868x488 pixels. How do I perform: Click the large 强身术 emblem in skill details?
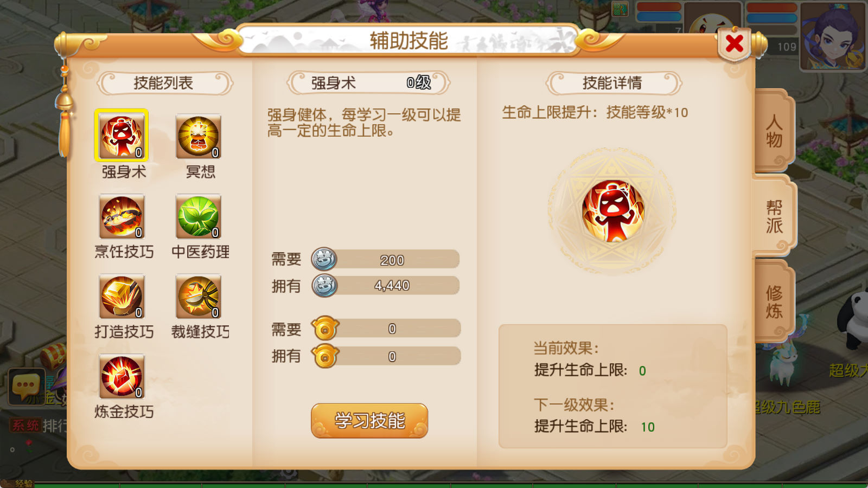point(612,211)
